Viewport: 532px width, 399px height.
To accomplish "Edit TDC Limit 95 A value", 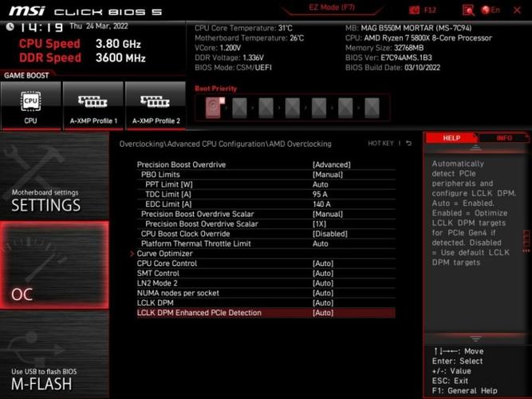I will point(320,194).
